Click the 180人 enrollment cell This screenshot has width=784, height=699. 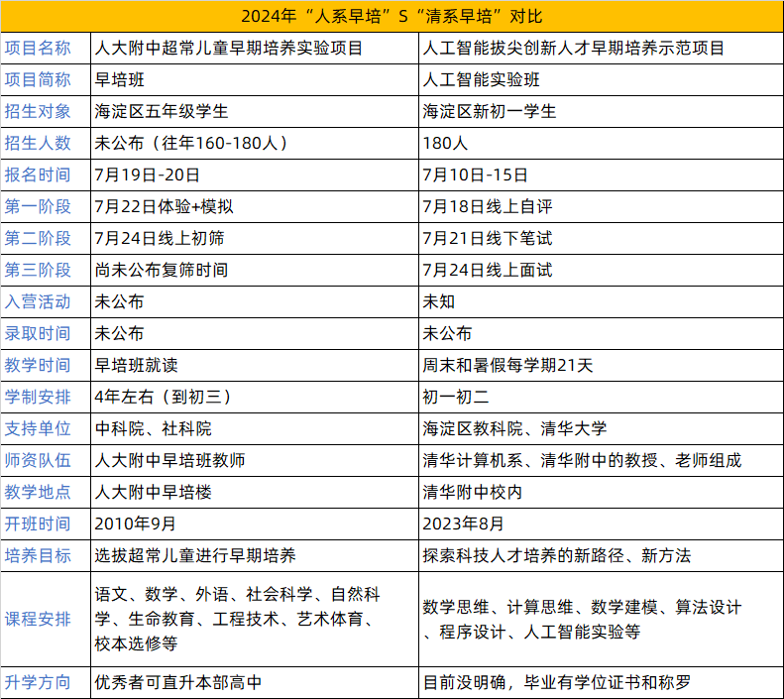445,143
